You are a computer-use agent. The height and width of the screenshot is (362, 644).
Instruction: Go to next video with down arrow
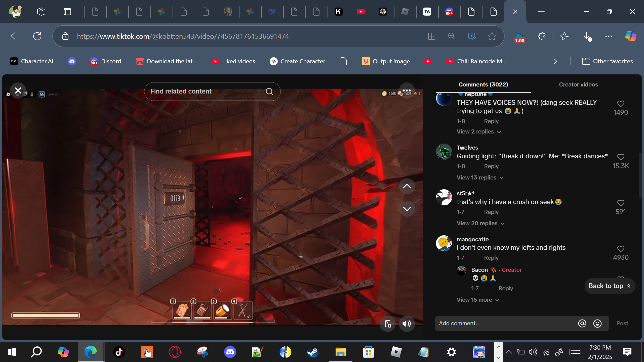[407, 209]
